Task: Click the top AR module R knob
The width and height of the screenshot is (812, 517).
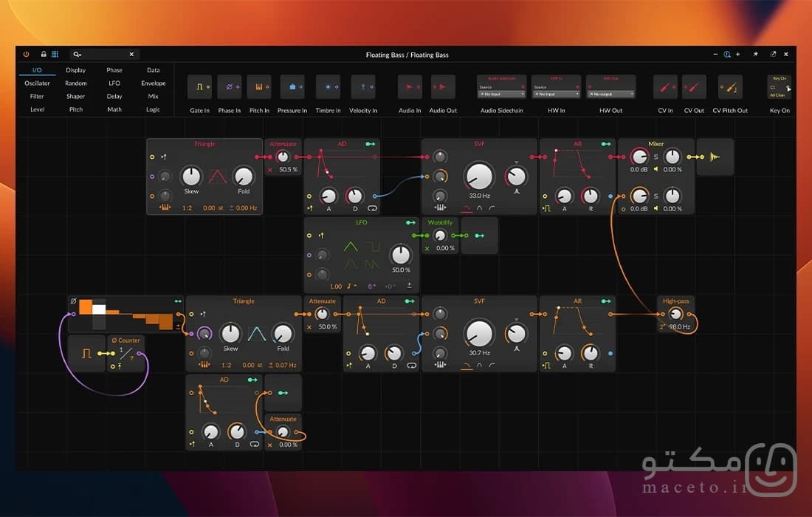Action: point(590,196)
